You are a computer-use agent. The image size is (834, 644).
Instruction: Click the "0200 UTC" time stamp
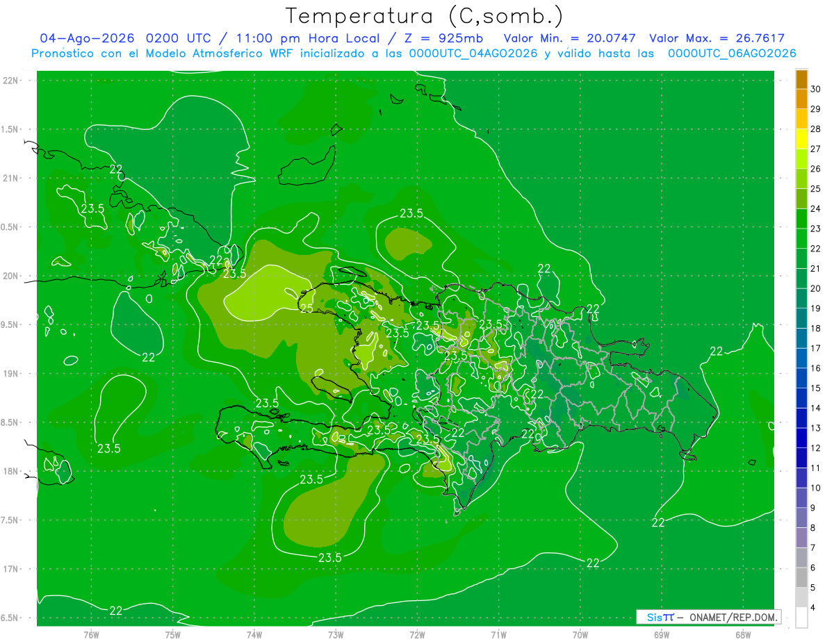click(179, 38)
